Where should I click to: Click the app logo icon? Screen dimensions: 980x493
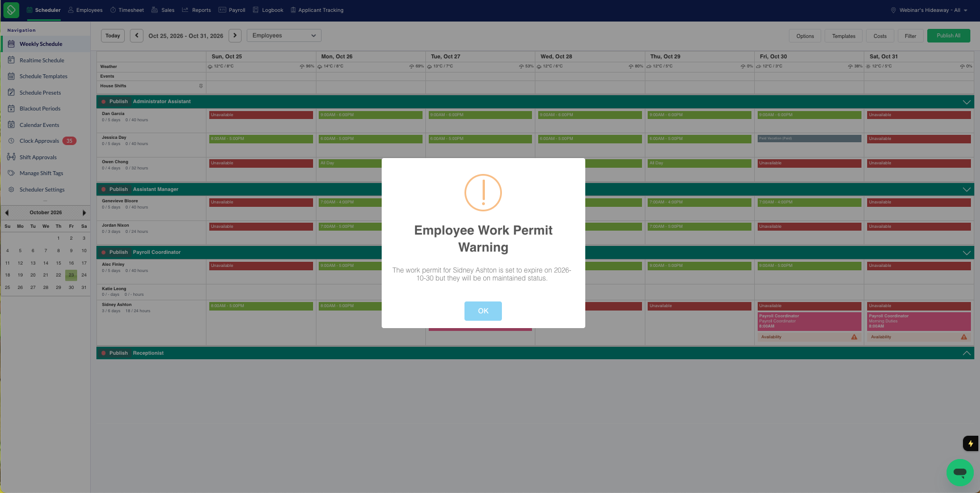pyautogui.click(x=11, y=10)
